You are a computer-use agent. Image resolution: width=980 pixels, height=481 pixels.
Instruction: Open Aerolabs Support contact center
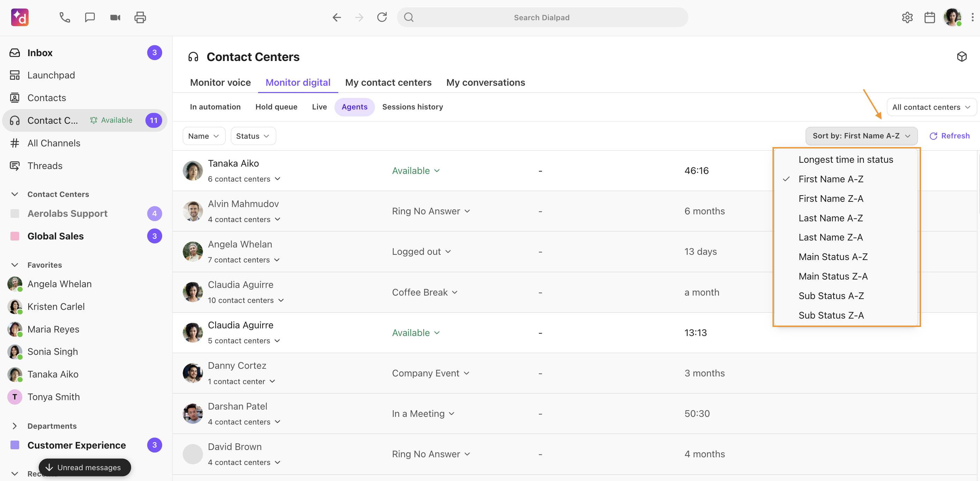click(86, 214)
